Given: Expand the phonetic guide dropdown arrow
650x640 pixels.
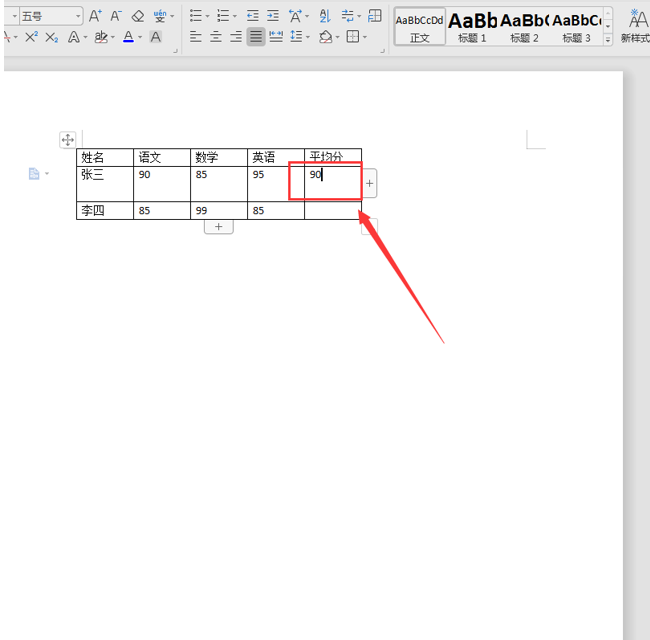Looking at the screenshot, I should tap(172, 17).
